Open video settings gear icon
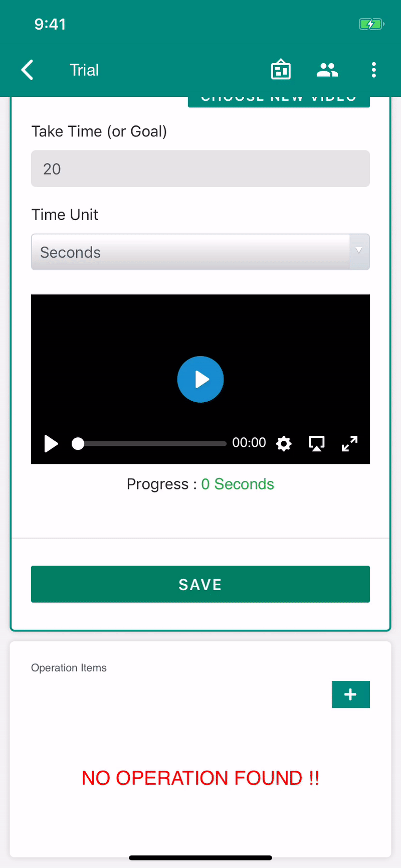Image resolution: width=401 pixels, height=868 pixels. click(x=284, y=443)
